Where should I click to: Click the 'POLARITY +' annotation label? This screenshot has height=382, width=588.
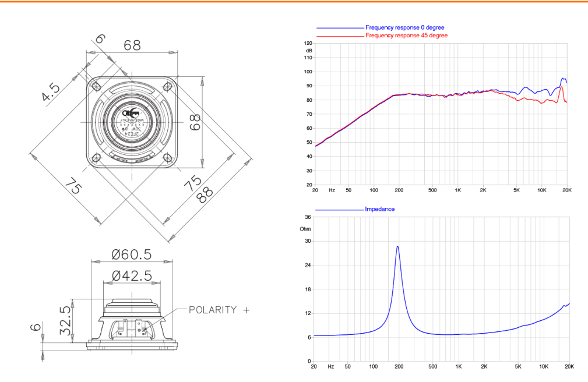pos(219,310)
